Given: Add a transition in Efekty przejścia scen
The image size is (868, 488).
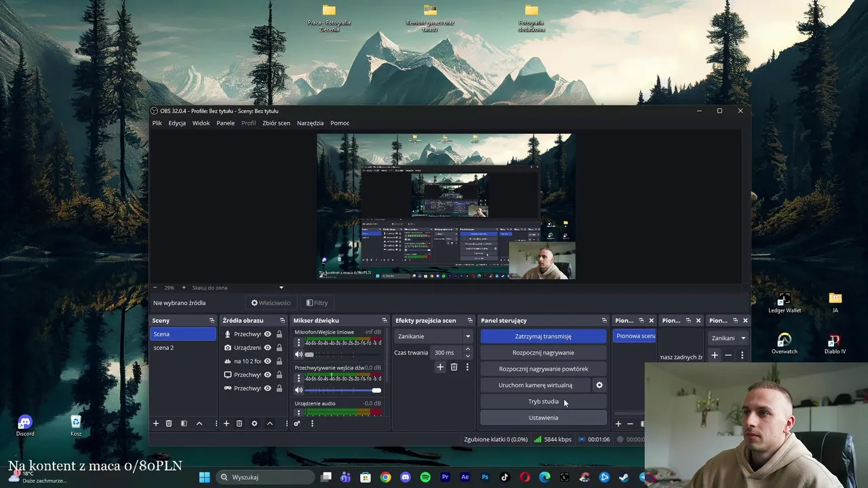Looking at the screenshot, I should point(440,367).
